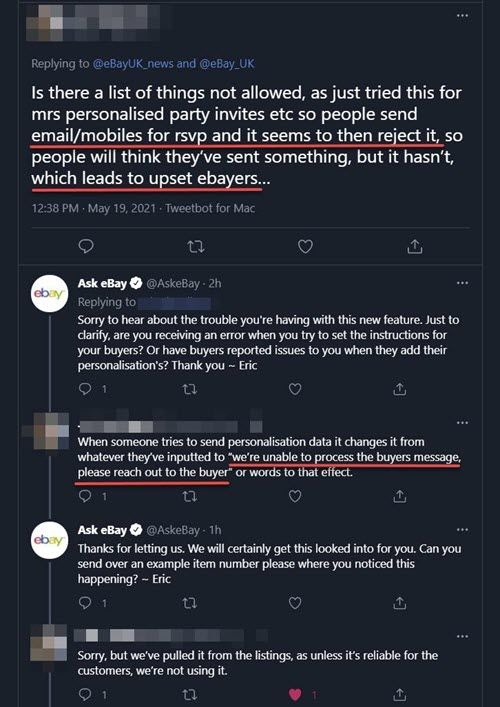Screen dimensions: 500x707
Task: Share the main tweet about upset ebayers
Action: pyautogui.click(x=415, y=246)
